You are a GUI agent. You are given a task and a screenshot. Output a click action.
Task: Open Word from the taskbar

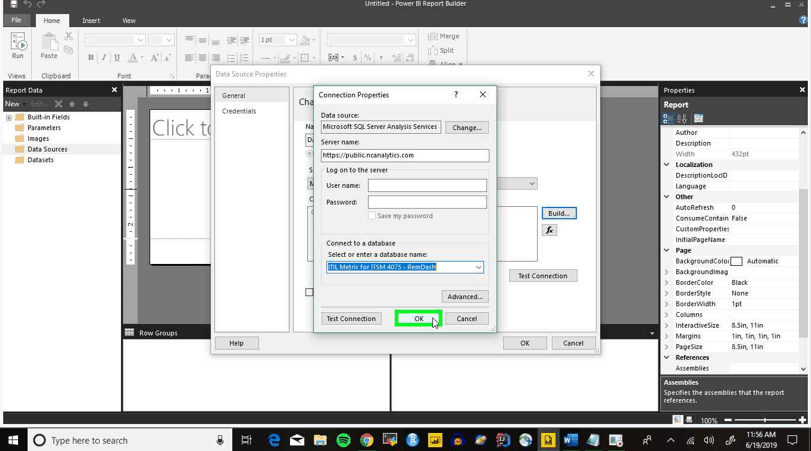pos(570,440)
